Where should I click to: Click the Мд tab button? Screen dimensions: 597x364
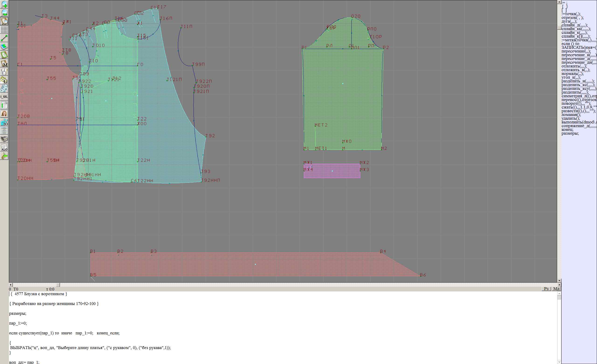coord(556,289)
